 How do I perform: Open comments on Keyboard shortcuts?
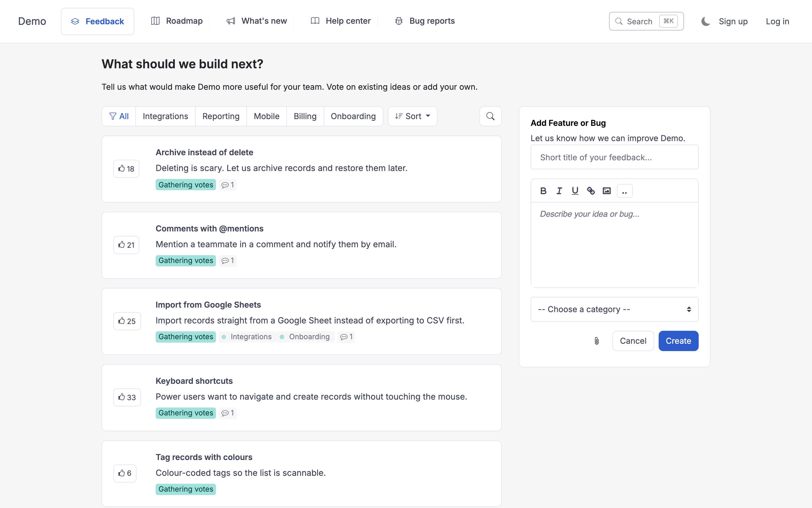(x=228, y=413)
